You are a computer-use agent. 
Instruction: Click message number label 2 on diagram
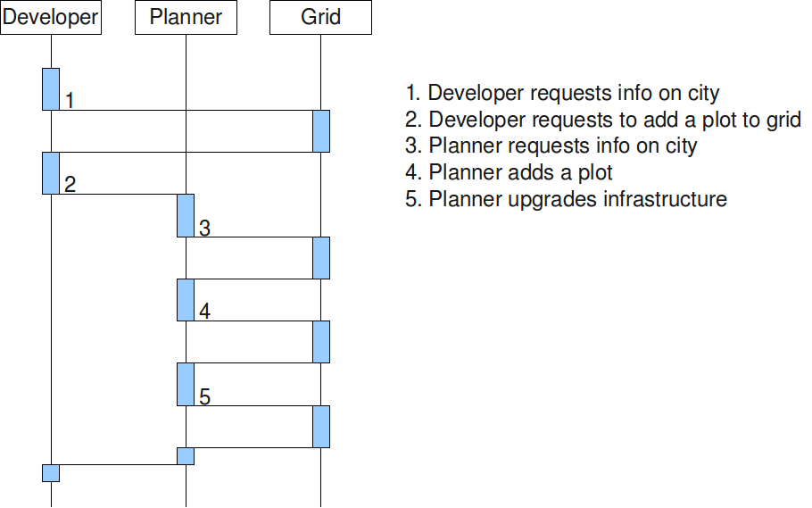click(x=70, y=185)
